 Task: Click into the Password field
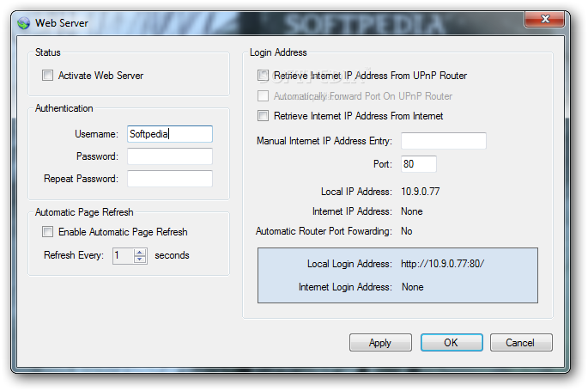pos(170,156)
